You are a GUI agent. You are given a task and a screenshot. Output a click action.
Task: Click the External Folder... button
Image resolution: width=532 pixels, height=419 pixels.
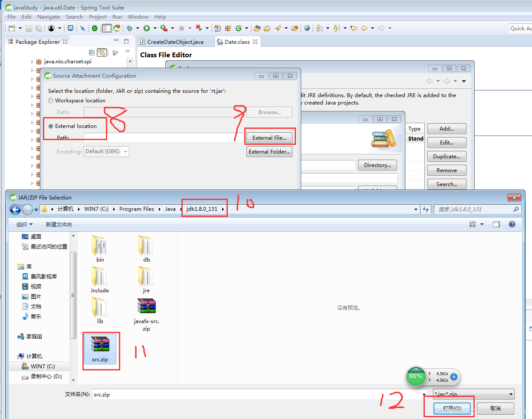click(269, 152)
